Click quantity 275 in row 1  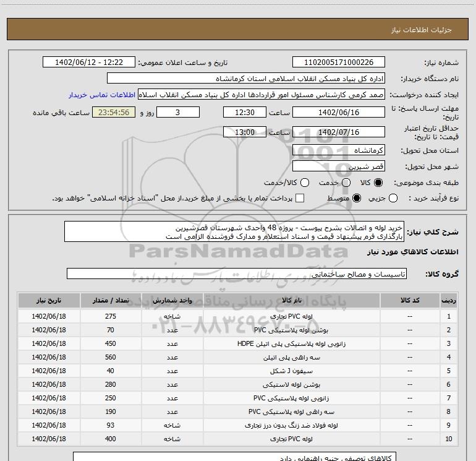111,316
